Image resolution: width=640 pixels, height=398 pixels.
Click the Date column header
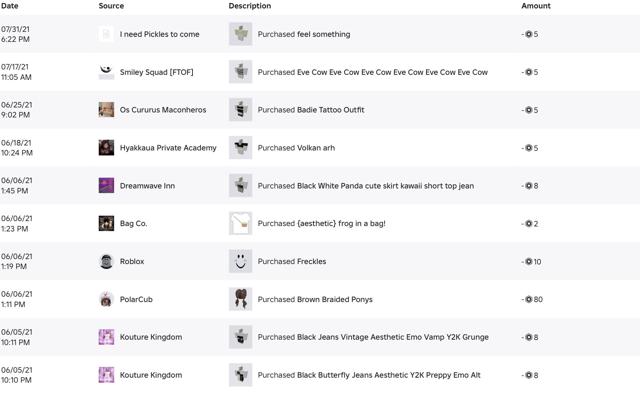(9, 6)
